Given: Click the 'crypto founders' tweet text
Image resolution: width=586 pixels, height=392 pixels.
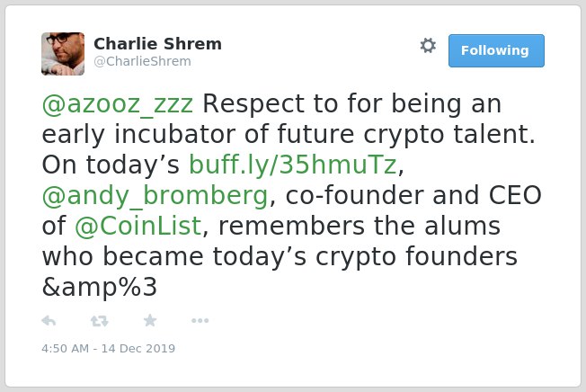Looking at the screenshot, I should 416,257.
